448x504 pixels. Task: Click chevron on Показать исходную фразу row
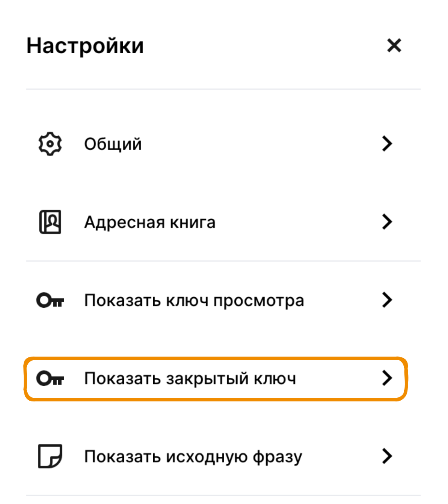pos(387,456)
